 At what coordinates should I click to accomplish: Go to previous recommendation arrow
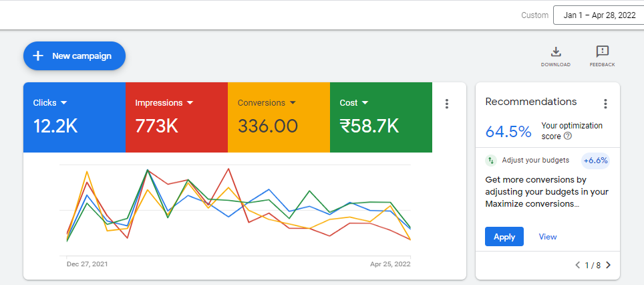tap(578, 265)
